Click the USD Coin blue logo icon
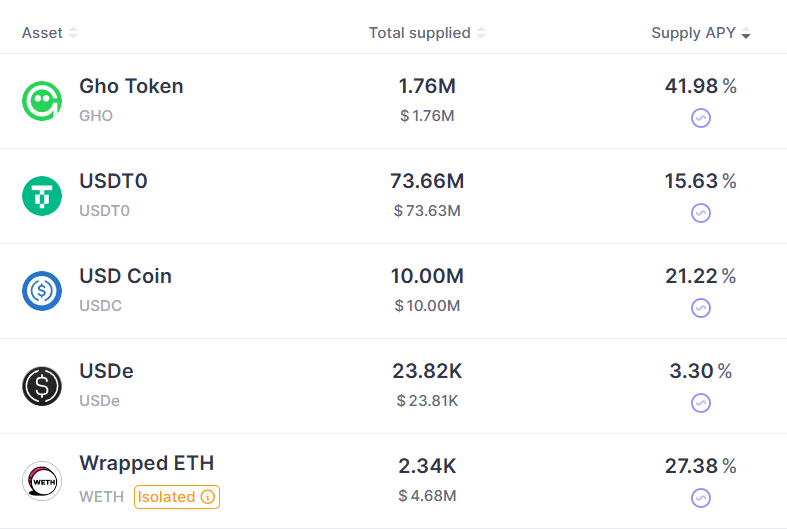The image size is (787, 529). pos(42,291)
